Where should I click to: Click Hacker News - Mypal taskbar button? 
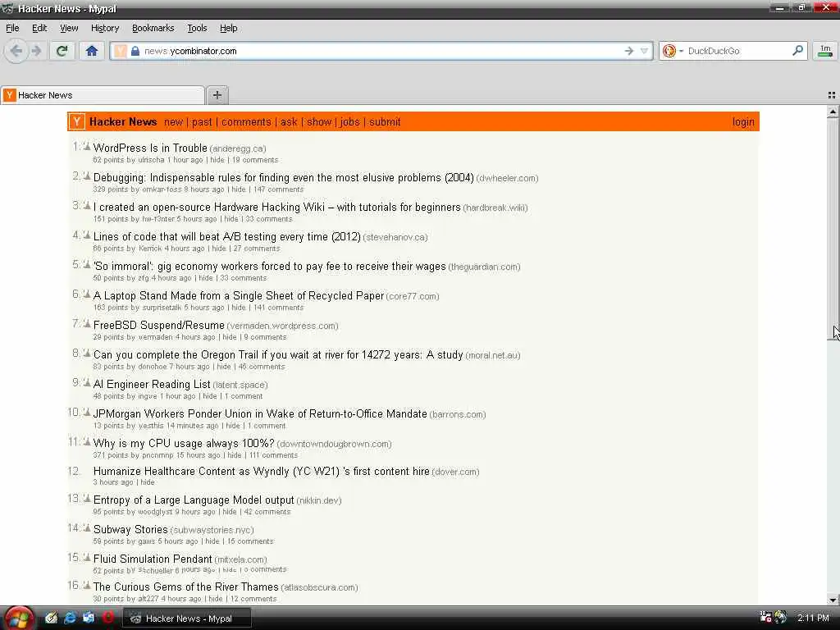[x=188, y=619]
